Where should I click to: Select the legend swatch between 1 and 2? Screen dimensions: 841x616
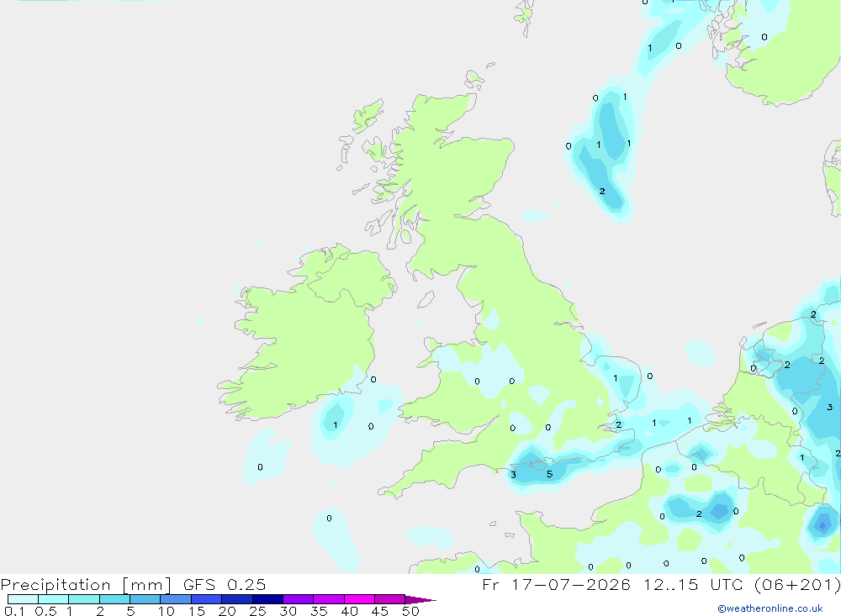tap(84, 599)
